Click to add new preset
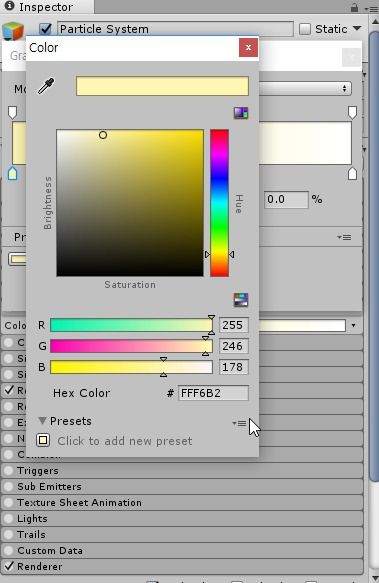Viewport: 379px width, 583px height. 125,441
